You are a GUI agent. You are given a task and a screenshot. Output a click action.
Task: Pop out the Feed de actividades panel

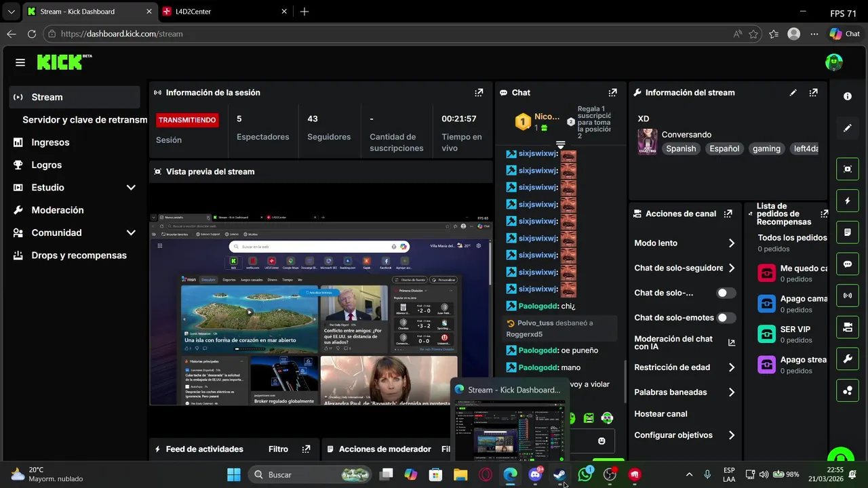tap(307, 449)
